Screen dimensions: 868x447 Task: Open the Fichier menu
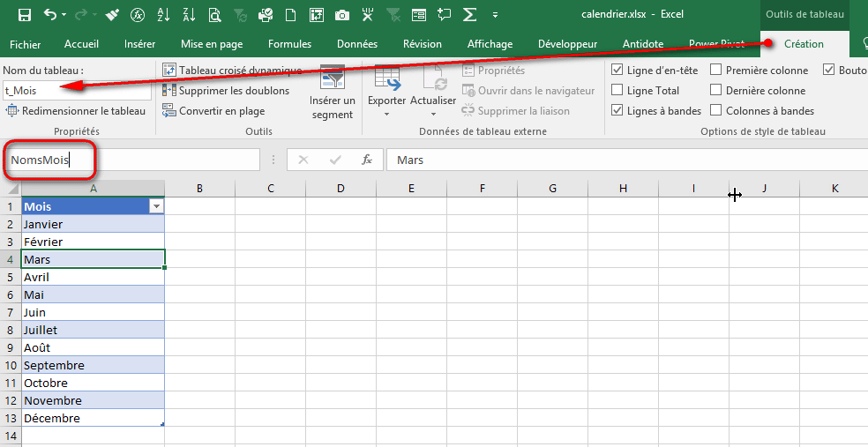[x=25, y=44]
